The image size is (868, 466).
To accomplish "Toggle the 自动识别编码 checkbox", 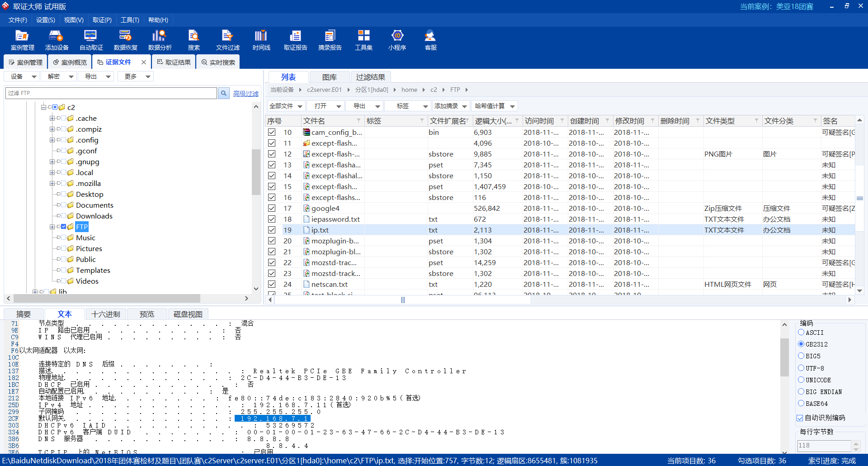I will point(800,418).
